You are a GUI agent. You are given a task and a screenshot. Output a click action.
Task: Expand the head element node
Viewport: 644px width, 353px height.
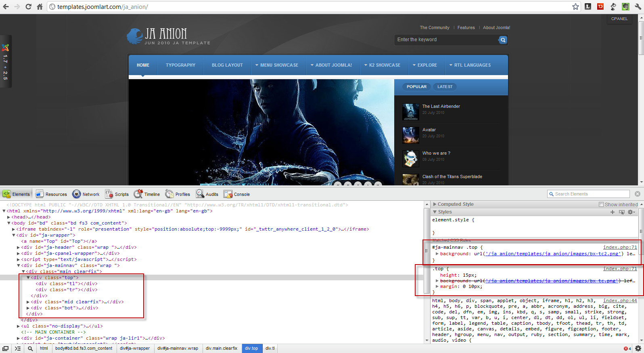[x=8, y=217]
